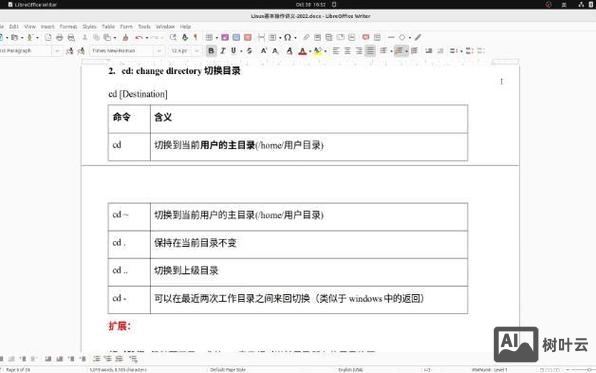Image resolution: width=596 pixels, height=373 pixels.
Task: Click the Undo arrow icon
Action: coord(139,37)
